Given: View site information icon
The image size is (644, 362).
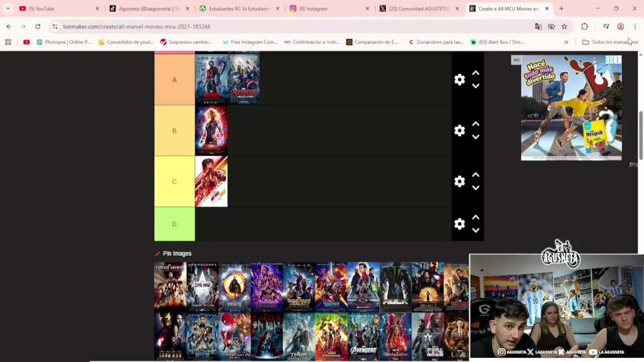Looking at the screenshot, I should point(55,27).
